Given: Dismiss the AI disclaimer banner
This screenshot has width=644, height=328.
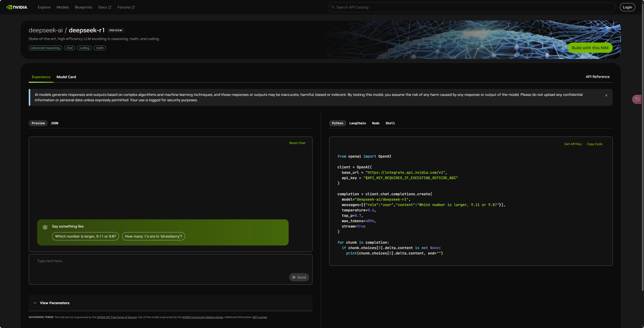Looking at the screenshot, I should [x=606, y=95].
